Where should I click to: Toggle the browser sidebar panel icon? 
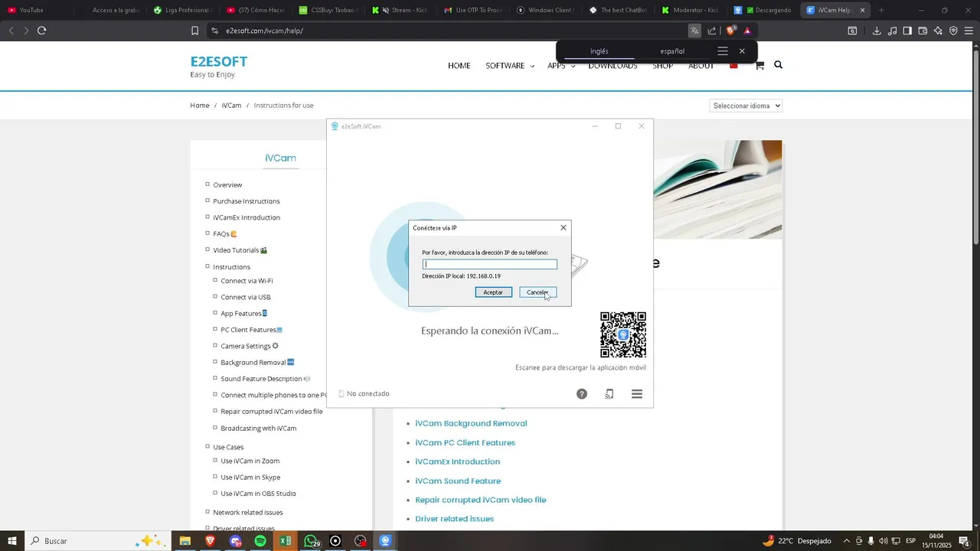pos(907,31)
